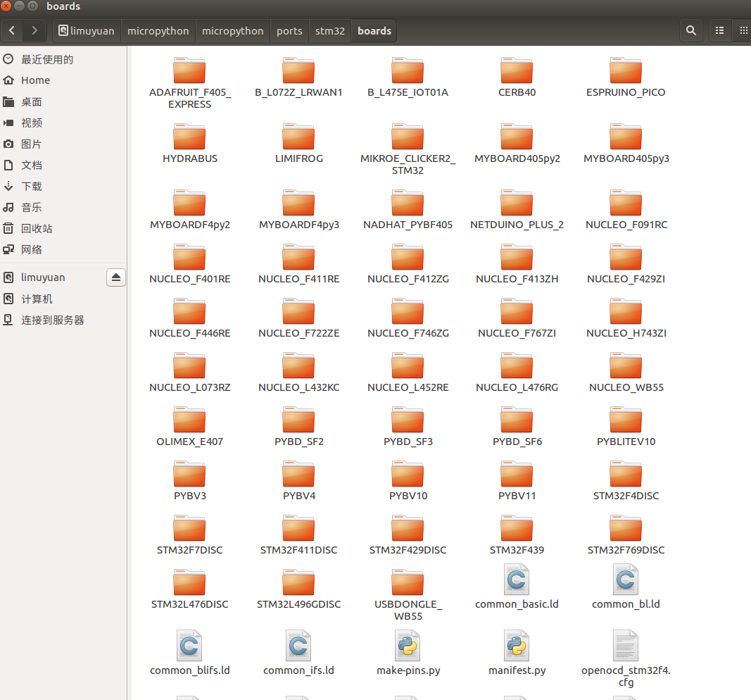
Task: Open 最近使用的 in the sidebar
Action: click(x=63, y=59)
